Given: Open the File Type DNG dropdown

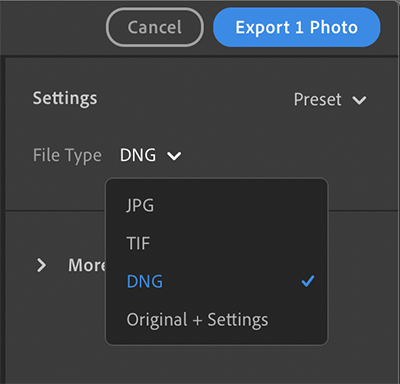Looking at the screenshot, I should coord(150,155).
